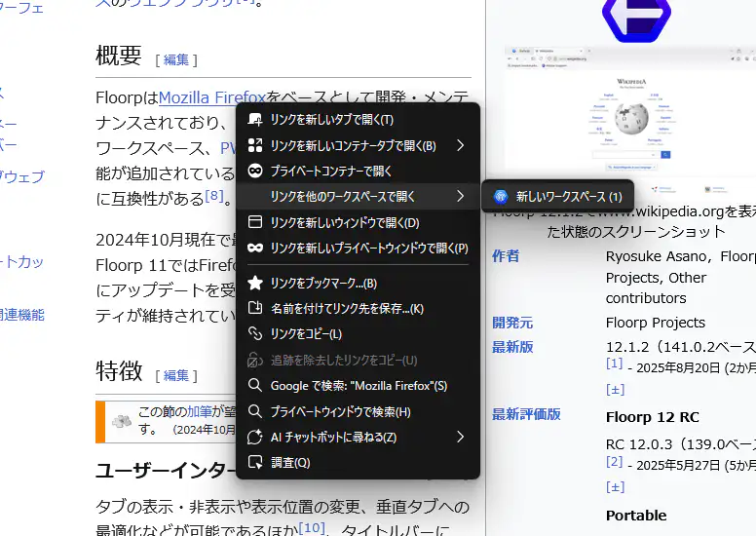Select プライベートコンテナーで開く
The image size is (756, 536).
358,171
